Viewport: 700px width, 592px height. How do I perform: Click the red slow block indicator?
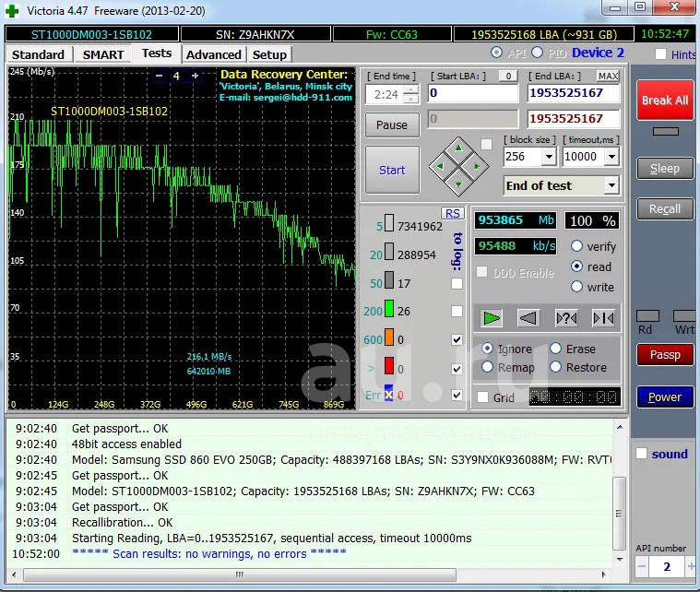tap(389, 366)
